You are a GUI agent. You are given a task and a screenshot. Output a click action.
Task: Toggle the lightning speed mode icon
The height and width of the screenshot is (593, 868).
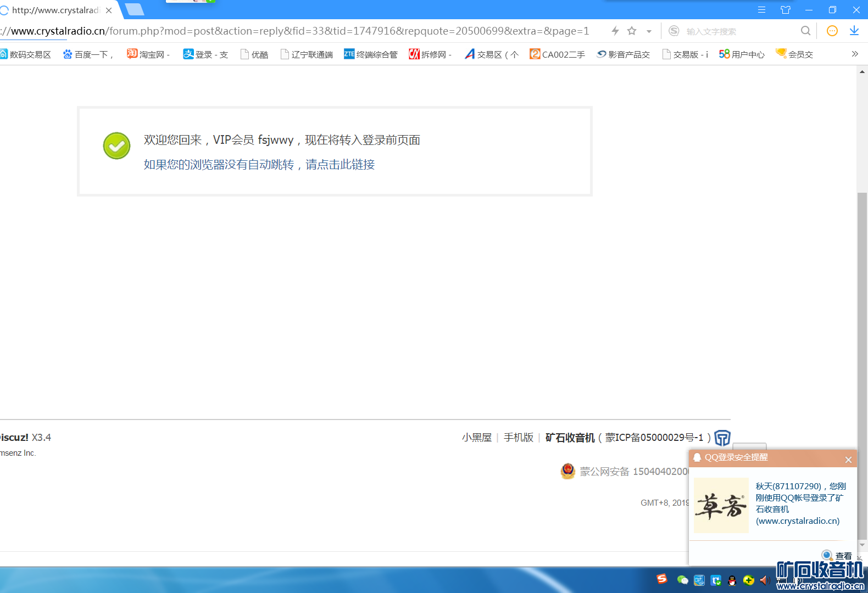click(x=615, y=31)
